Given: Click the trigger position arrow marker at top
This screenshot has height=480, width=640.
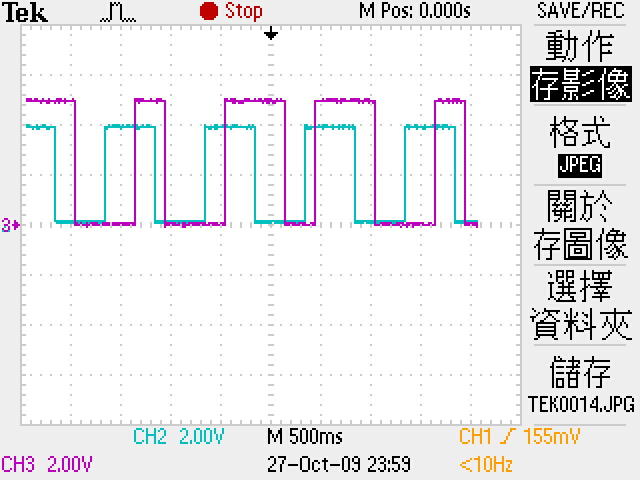Looking at the screenshot, I should [271, 33].
